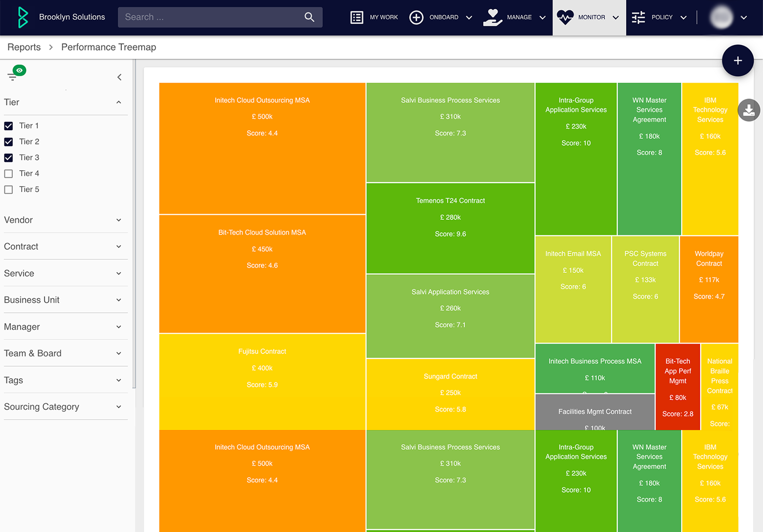The height and width of the screenshot is (532, 763).
Task: Go to MY WORK menu item
Action: (x=384, y=17)
